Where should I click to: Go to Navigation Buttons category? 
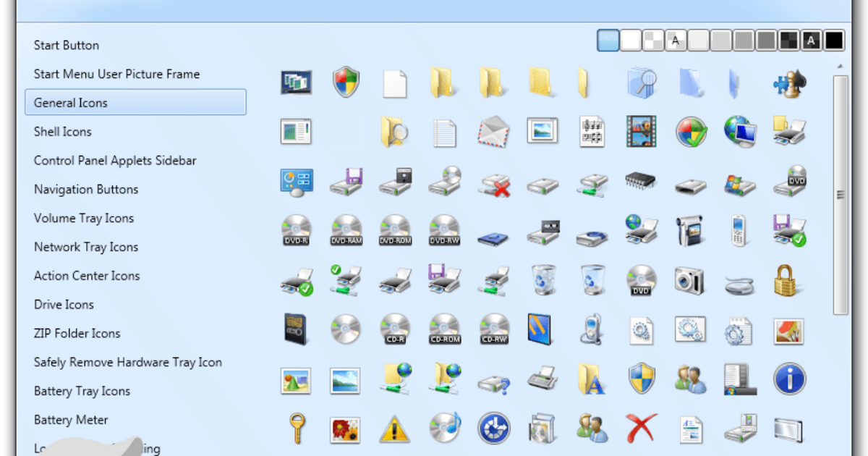pyautogui.click(x=86, y=189)
